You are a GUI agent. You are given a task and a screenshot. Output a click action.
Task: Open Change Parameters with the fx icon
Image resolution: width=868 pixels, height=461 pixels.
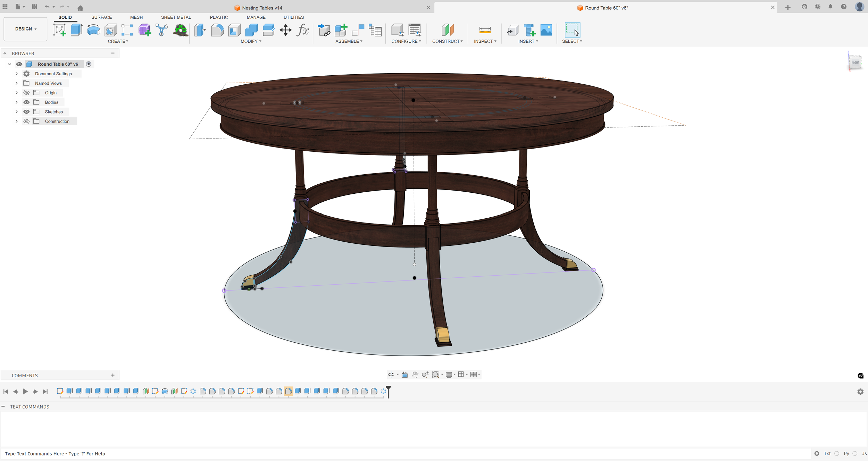point(303,31)
